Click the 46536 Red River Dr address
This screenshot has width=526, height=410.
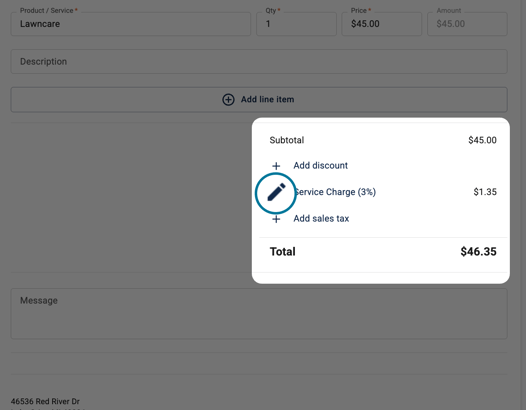pos(45,401)
